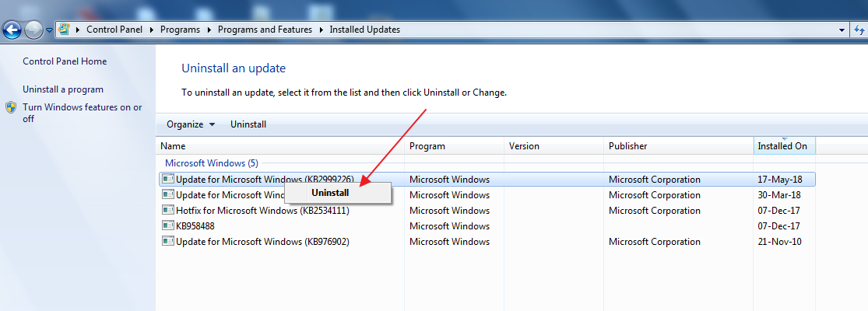Select the Hotfix for Microsoft Windows (KB2534111) row
This screenshot has height=311, width=868.
coord(262,210)
